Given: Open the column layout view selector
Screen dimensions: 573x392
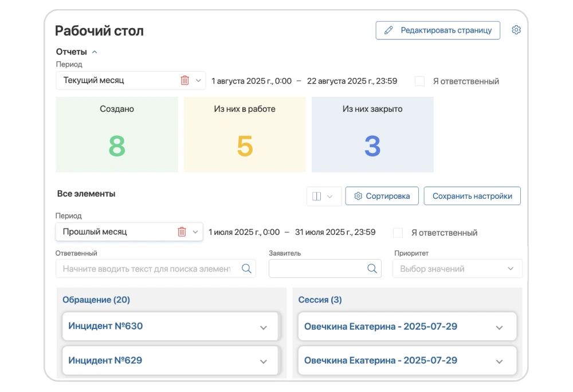Looking at the screenshot, I should 324,196.
